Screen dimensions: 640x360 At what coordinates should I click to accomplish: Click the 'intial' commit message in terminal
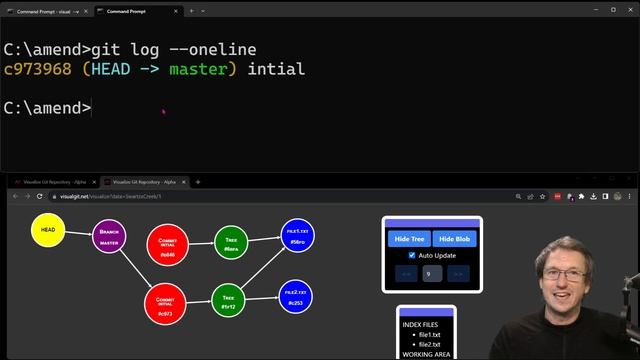(276, 69)
